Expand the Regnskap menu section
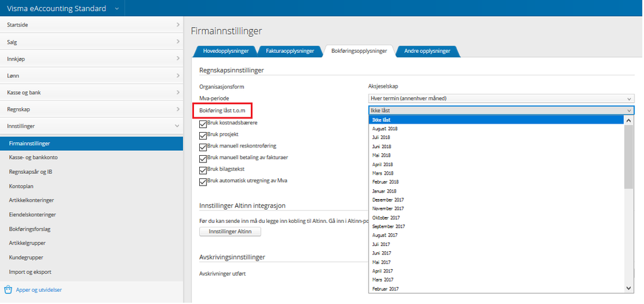 click(x=92, y=109)
